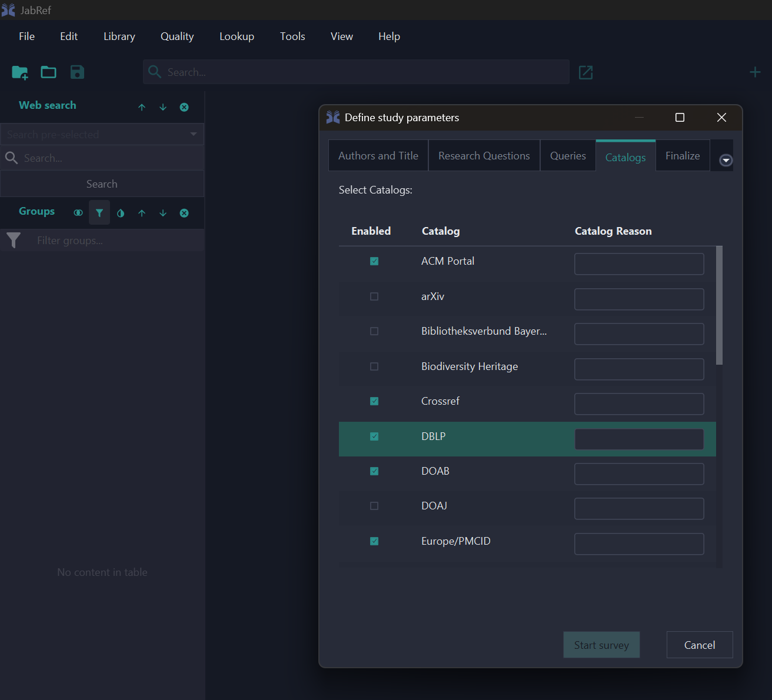Image resolution: width=772 pixels, height=700 pixels.
Task: Open the Tools menu
Action: [292, 36]
